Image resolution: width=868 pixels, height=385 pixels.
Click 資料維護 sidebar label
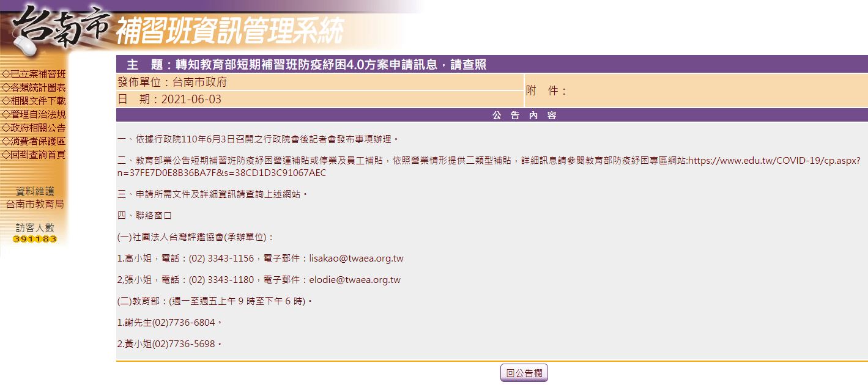pyautogui.click(x=35, y=191)
